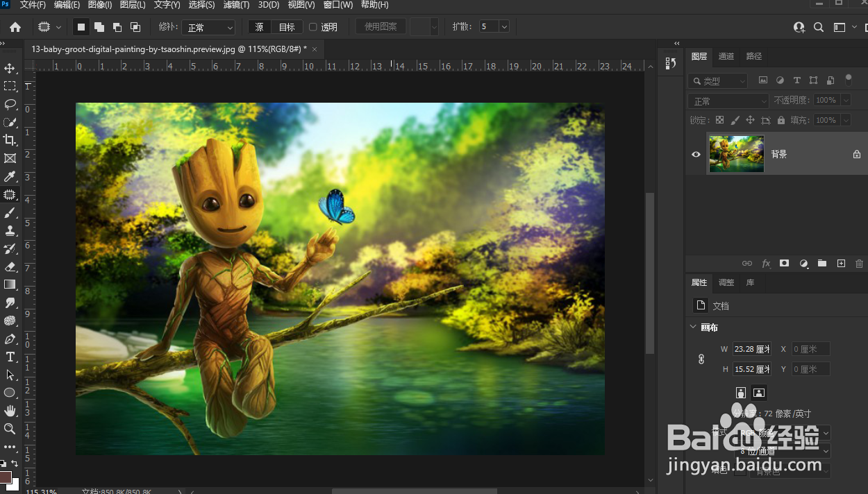The image size is (868, 494).
Task: Click the canvas width W input field
Action: coord(752,349)
